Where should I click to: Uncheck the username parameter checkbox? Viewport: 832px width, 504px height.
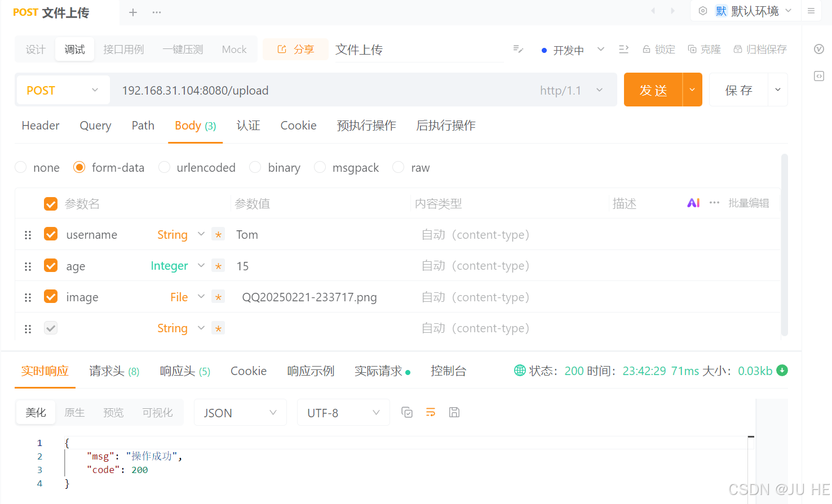coord(51,234)
